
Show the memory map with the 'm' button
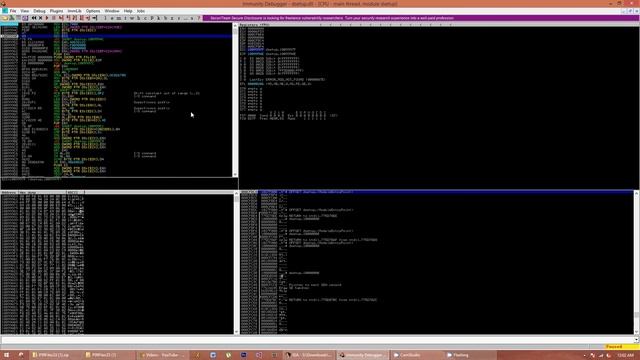coord(118,18)
